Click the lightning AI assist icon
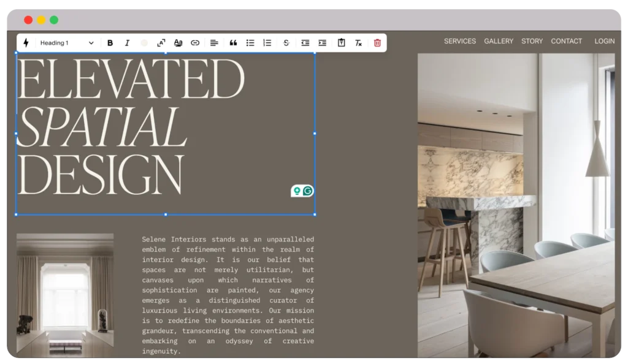The image size is (628, 364). [x=25, y=43]
